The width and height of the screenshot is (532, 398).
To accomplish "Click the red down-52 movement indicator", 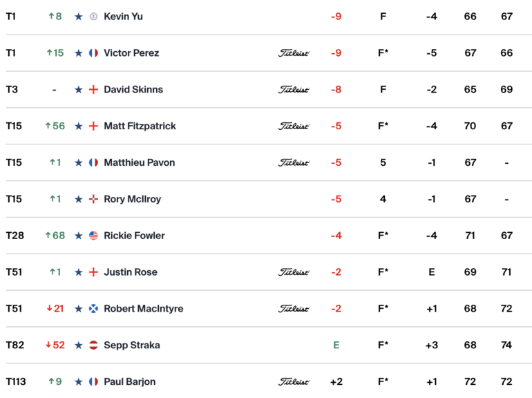I will point(55,345).
